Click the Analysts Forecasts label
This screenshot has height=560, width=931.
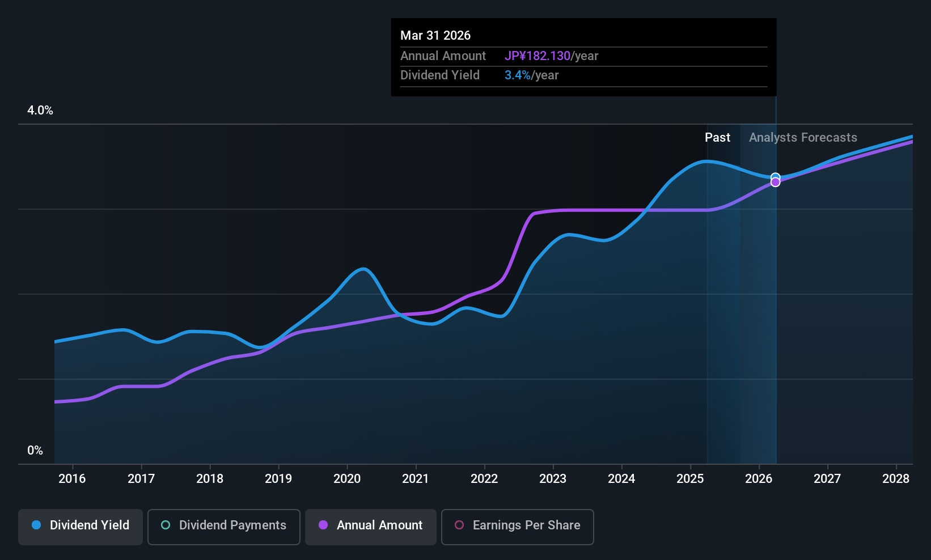pos(803,138)
